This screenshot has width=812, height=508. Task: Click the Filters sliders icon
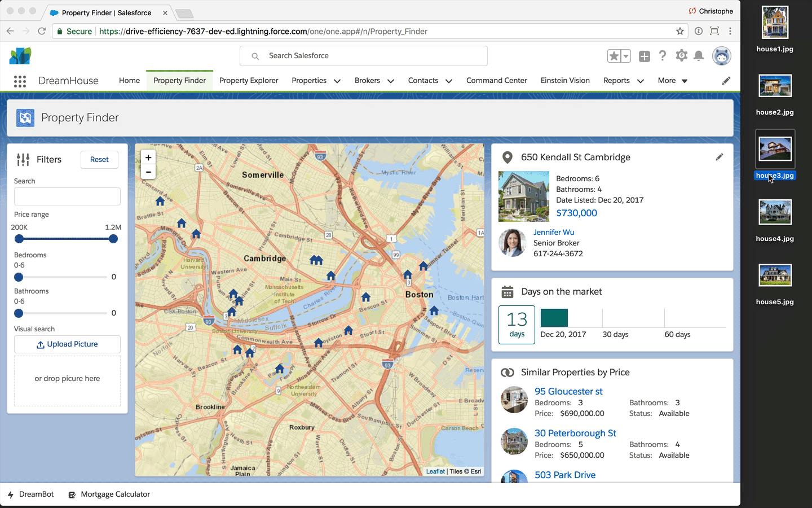click(23, 160)
